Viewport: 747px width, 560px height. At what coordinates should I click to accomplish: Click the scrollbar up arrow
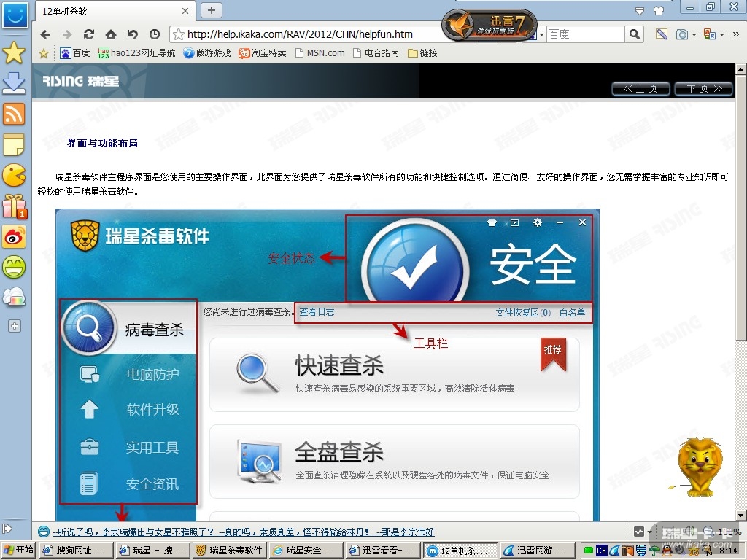pos(740,69)
